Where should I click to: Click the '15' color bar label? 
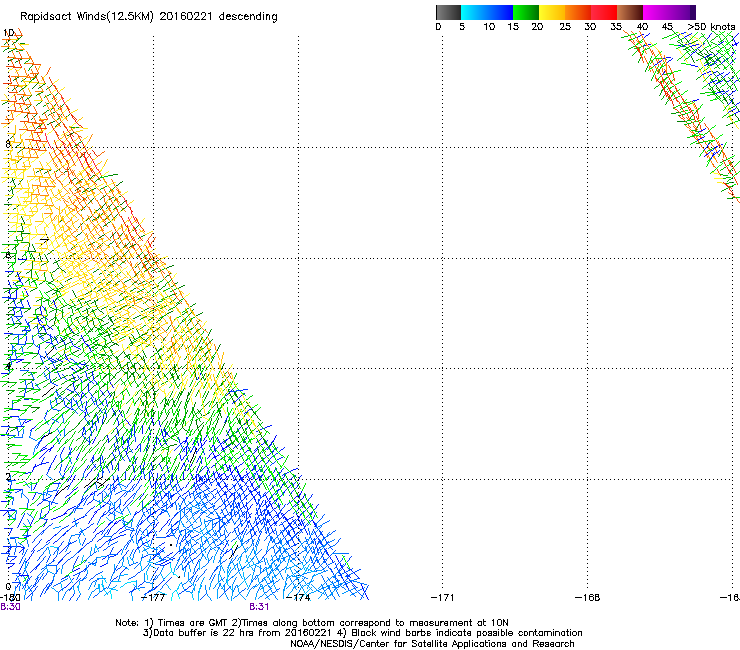pos(513,27)
